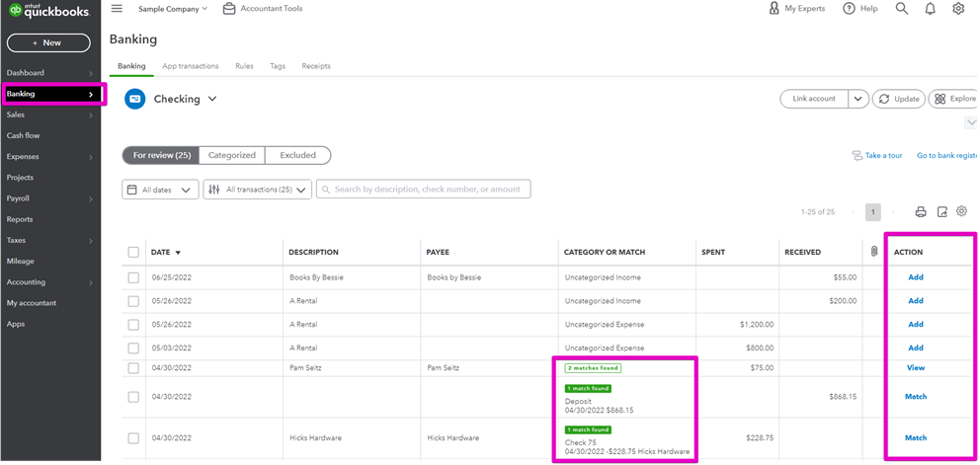This screenshot has height=465, width=980.
Task: Click View for Pam Seitz row
Action: 916,368
